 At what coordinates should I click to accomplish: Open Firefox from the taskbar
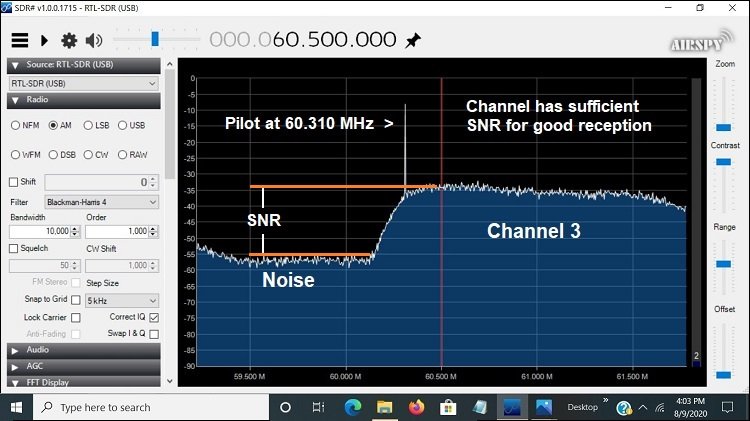tap(416, 407)
